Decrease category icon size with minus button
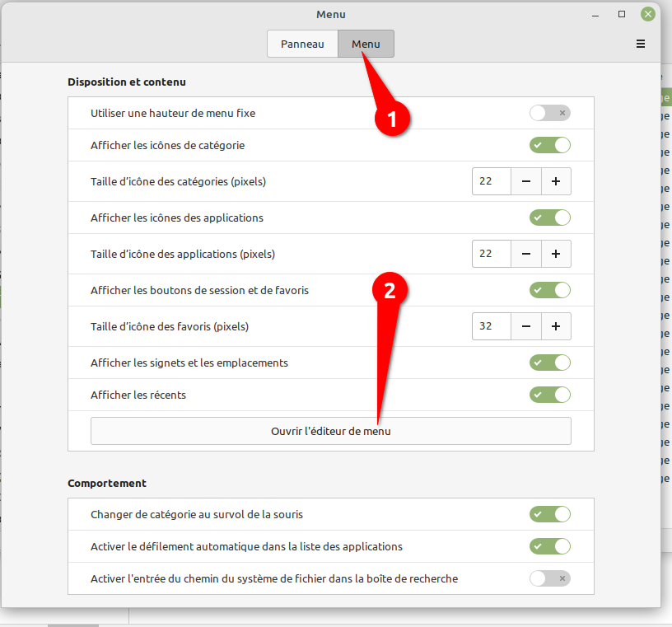Screen dimensions: 672x627 tap(526, 181)
